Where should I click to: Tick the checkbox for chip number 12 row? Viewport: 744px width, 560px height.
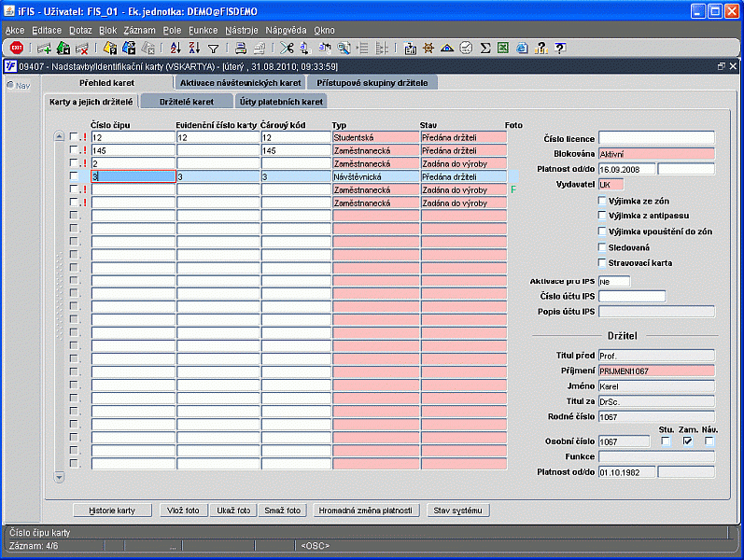[x=74, y=136]
